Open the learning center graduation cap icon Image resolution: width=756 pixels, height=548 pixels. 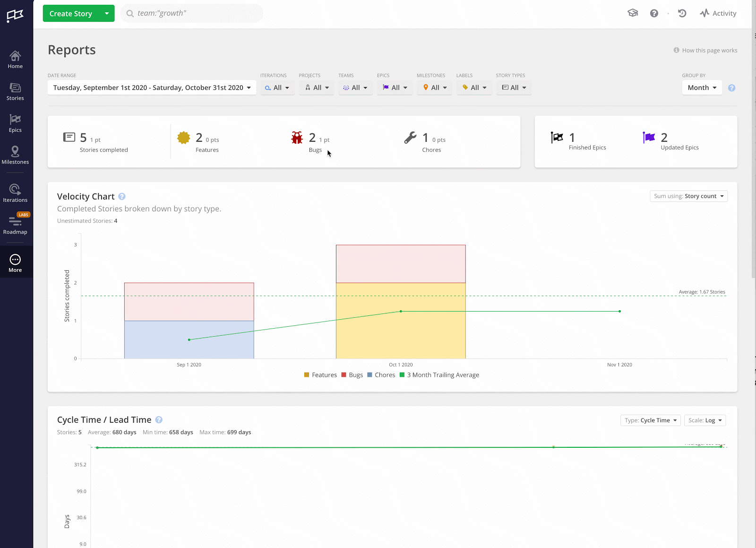click(633, 13)
